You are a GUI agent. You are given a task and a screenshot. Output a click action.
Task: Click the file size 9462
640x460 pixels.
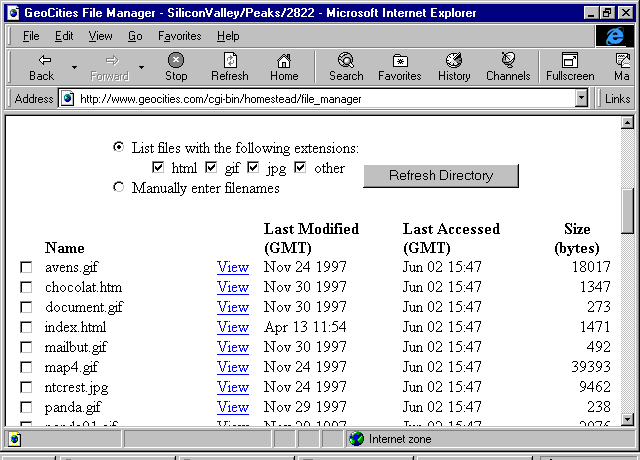(x=595, y=387)
